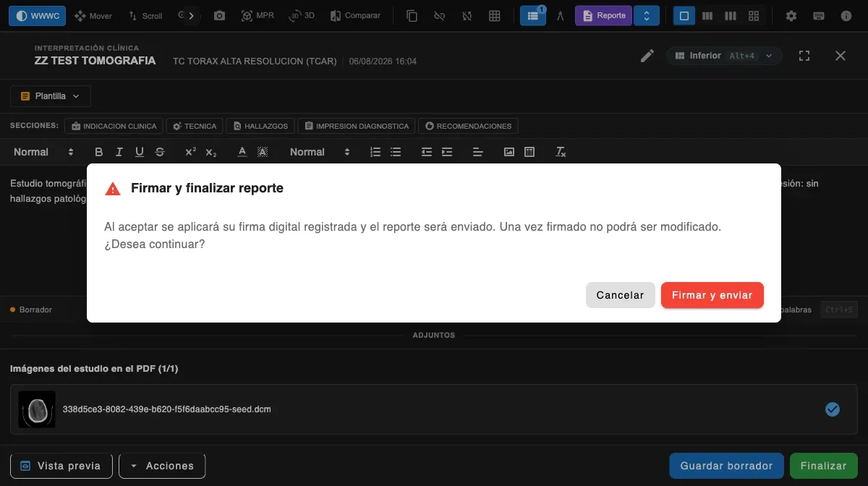Expand more tools with the chevron arrow

pyautogui.click(x=191, y=15)
